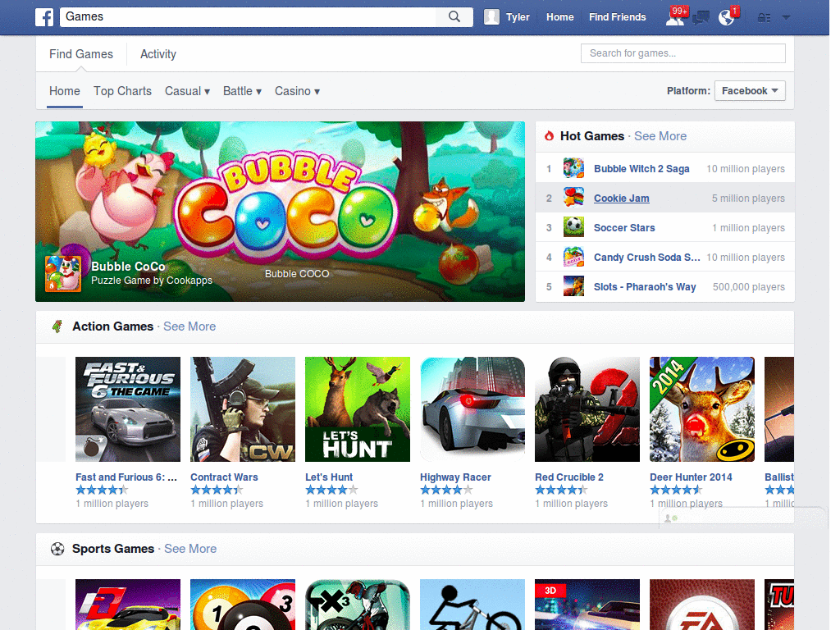Open Tyler's profile picture icon
This screenshot has width=840, height=630.
491,17
